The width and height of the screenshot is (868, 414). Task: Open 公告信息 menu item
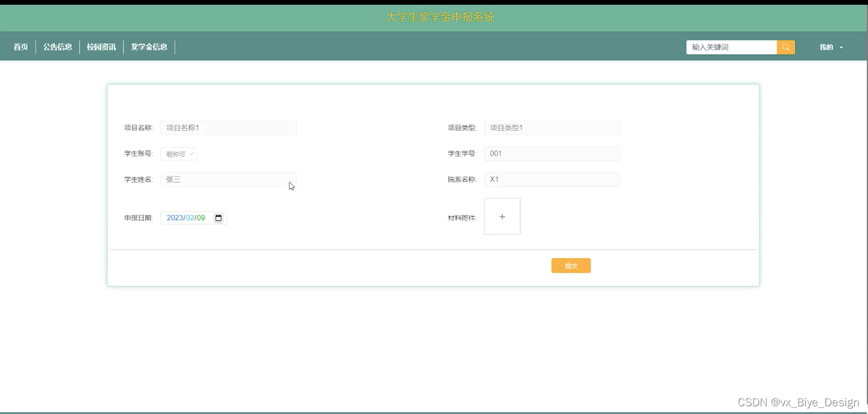point(57,47)
